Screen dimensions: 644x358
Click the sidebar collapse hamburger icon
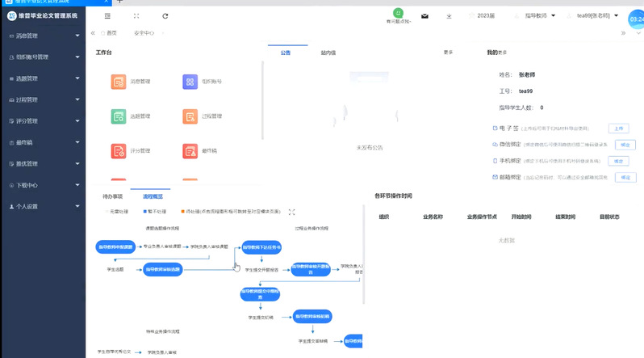point(107,16)
